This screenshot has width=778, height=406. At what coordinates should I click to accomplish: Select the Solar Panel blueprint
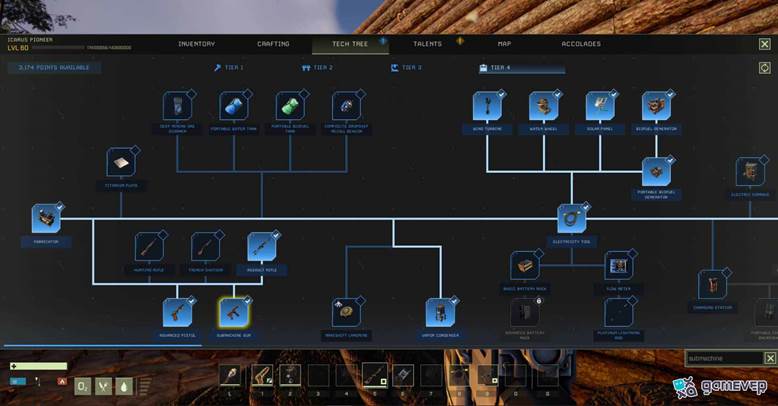pos(600,106)
